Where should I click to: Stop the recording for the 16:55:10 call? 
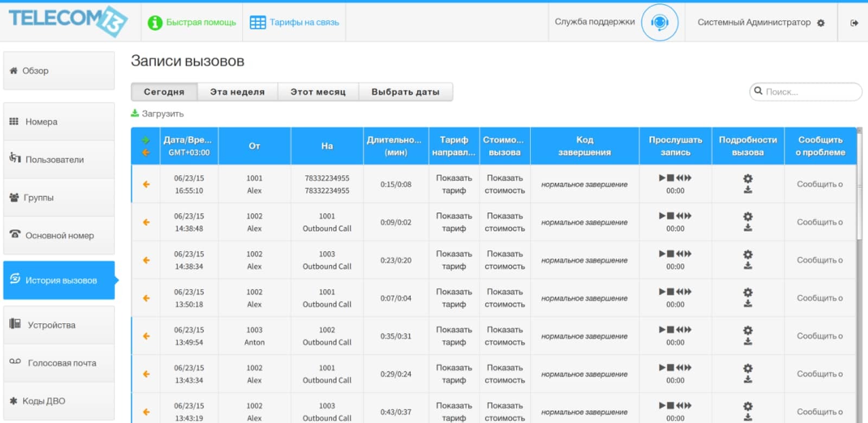[x=671, y=178]
